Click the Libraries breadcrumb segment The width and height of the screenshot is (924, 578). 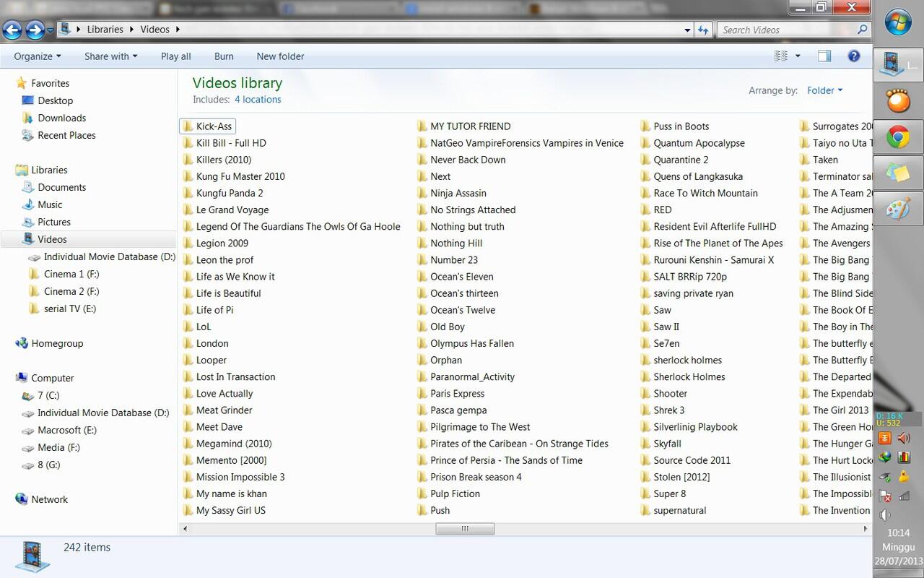pos(105,30)
